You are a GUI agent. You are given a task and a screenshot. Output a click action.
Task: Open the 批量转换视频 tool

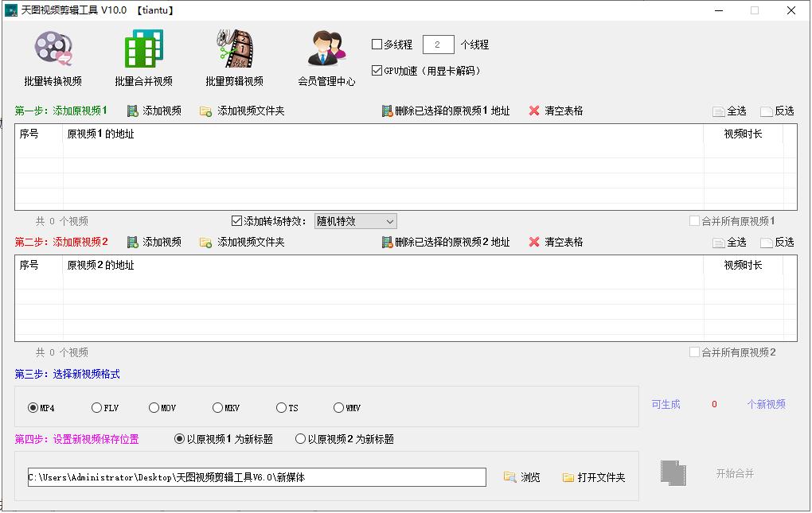[53, 56]
